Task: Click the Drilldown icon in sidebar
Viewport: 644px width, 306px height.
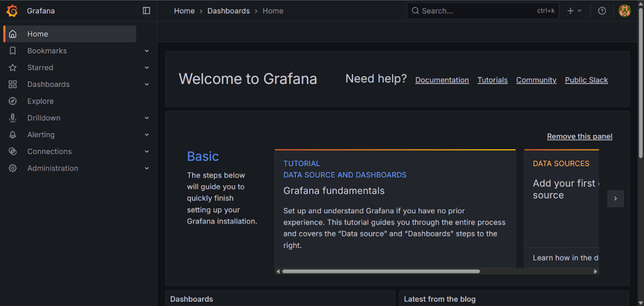Action: [13, 118]
